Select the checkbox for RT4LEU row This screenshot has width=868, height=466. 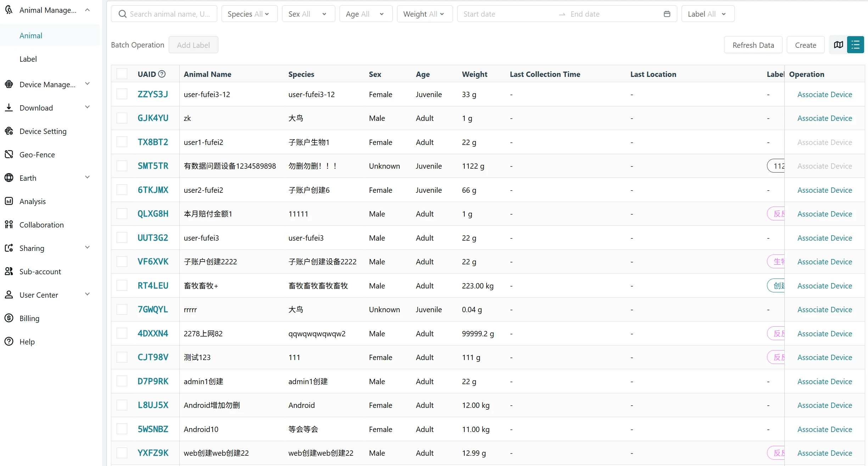tap(122, 286)
